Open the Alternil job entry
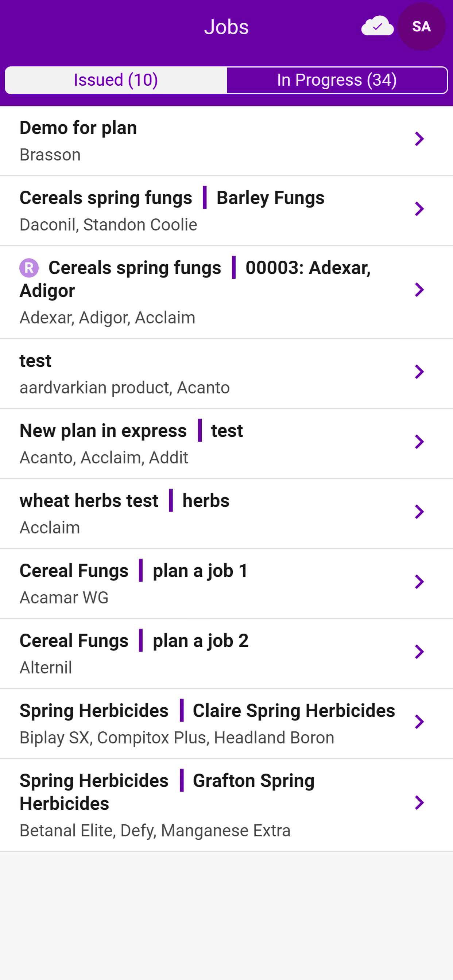 226,654
